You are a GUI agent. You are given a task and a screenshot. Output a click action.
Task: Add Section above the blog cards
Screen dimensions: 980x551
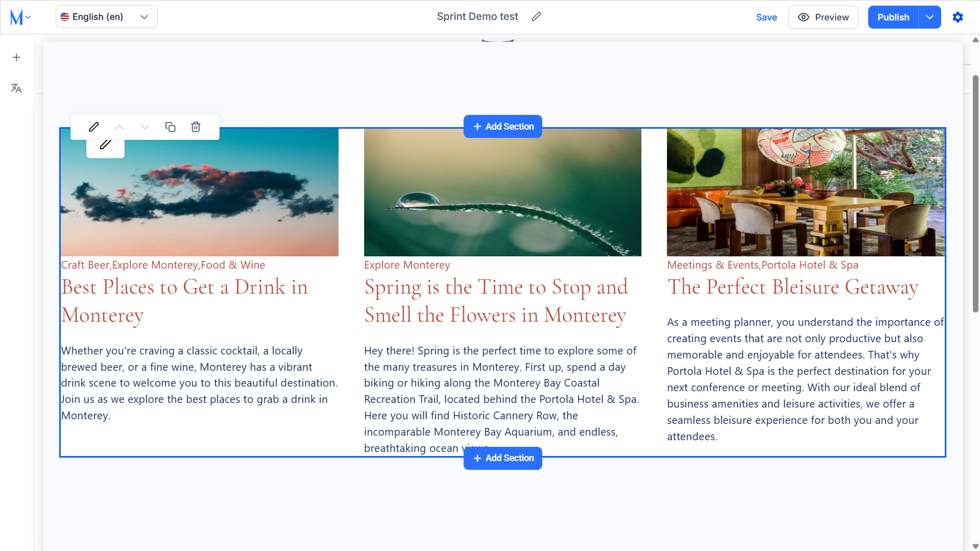(x=503, y=126)
